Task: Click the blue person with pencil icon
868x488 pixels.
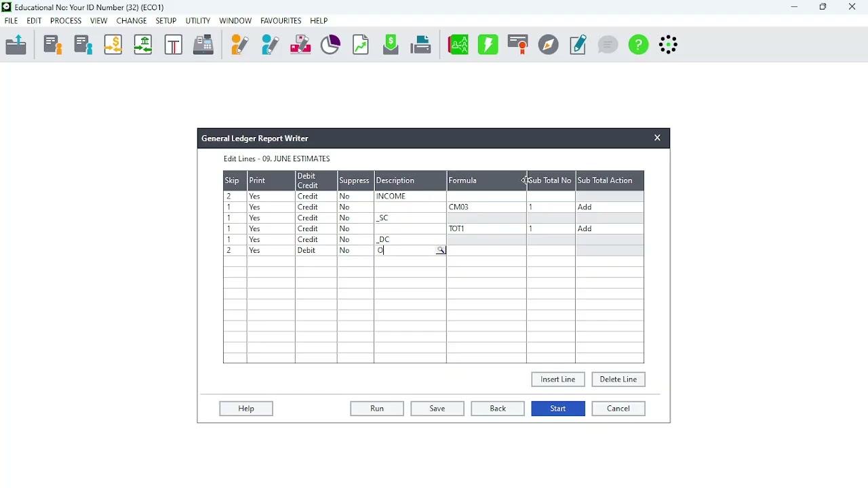Action: click(270, 45)
